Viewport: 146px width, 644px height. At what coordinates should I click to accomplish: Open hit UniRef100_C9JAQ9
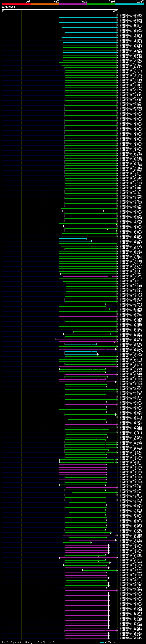coord(131,344)
